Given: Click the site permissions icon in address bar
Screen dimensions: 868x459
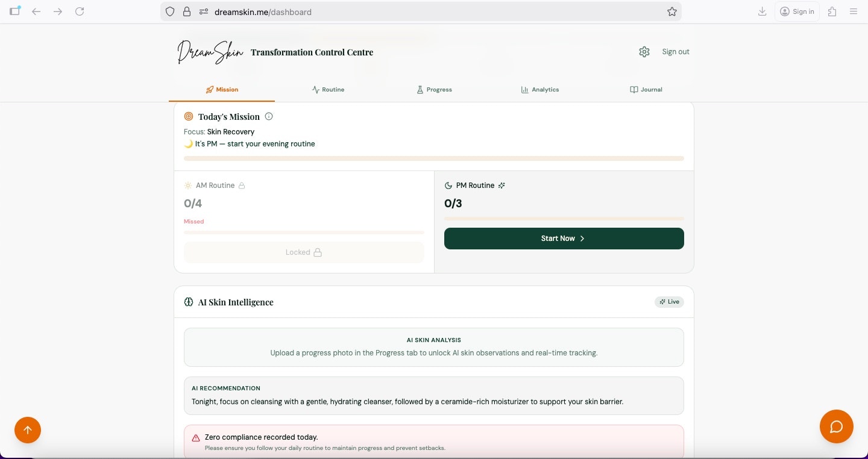Looking at the screenshot, I should 203,11.
